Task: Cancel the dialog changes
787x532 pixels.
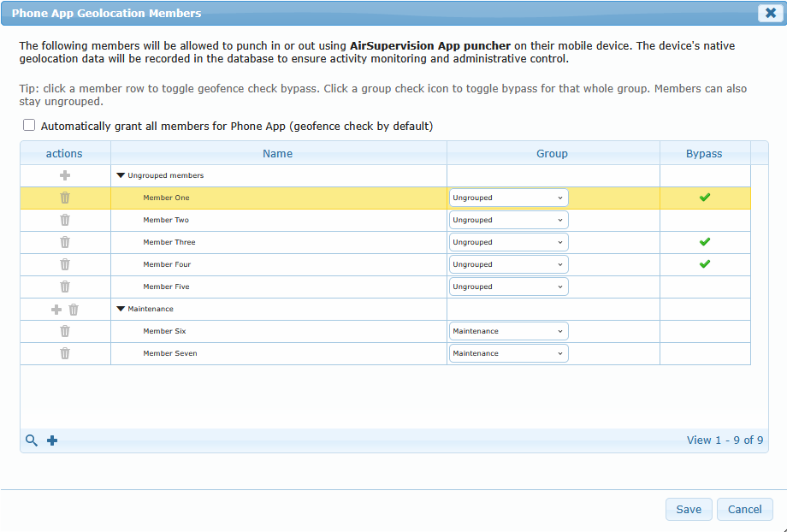Action: click(x=744, y=509)
